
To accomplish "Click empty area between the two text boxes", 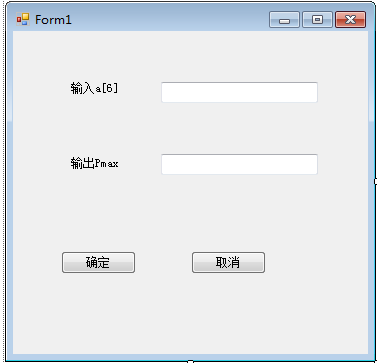I will click(x=239, y=128).
